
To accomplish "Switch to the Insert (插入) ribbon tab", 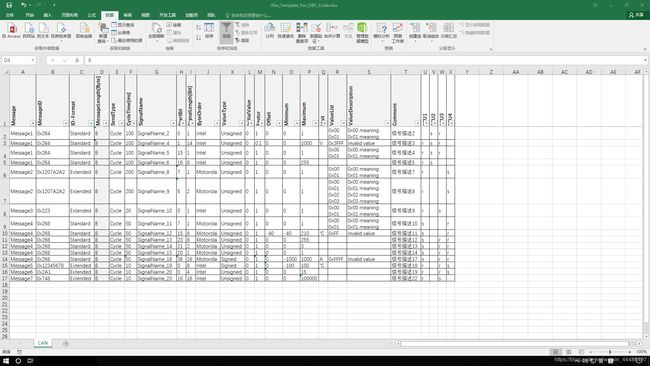I will click(x=48, y=15).
